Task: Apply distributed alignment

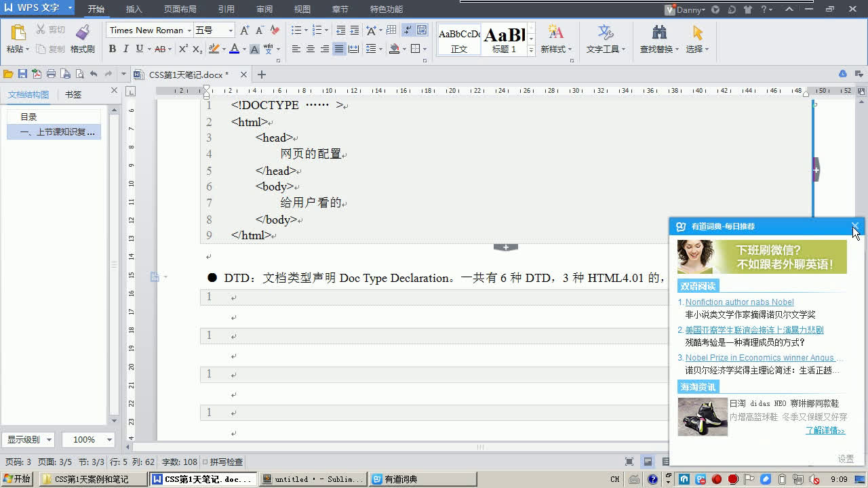Action: point(353,49)
